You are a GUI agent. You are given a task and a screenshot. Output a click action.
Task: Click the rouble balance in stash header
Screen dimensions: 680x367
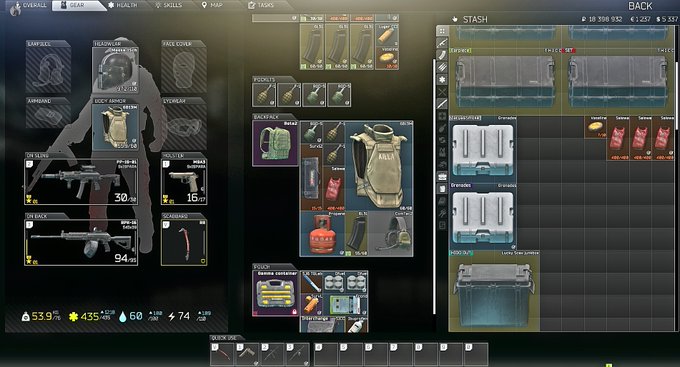pyautogui.click(x=602, y=19)
